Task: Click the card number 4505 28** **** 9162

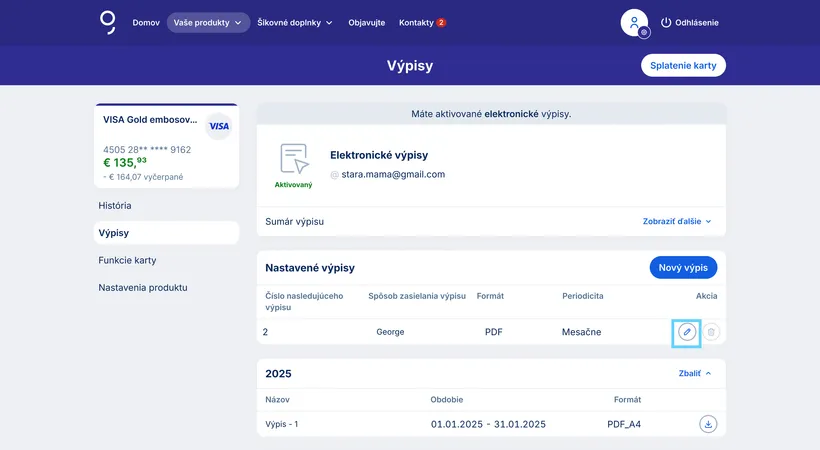Action: [147, 150]
